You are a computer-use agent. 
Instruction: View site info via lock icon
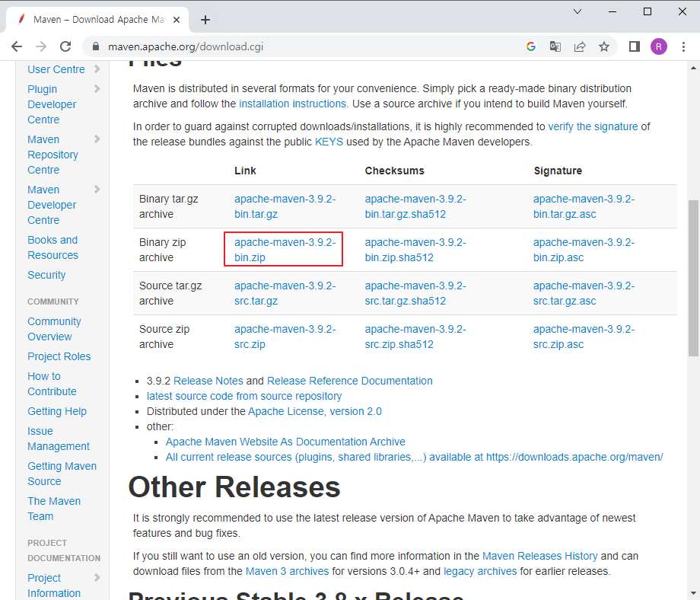pyautogui.click(x=96, y=46)
